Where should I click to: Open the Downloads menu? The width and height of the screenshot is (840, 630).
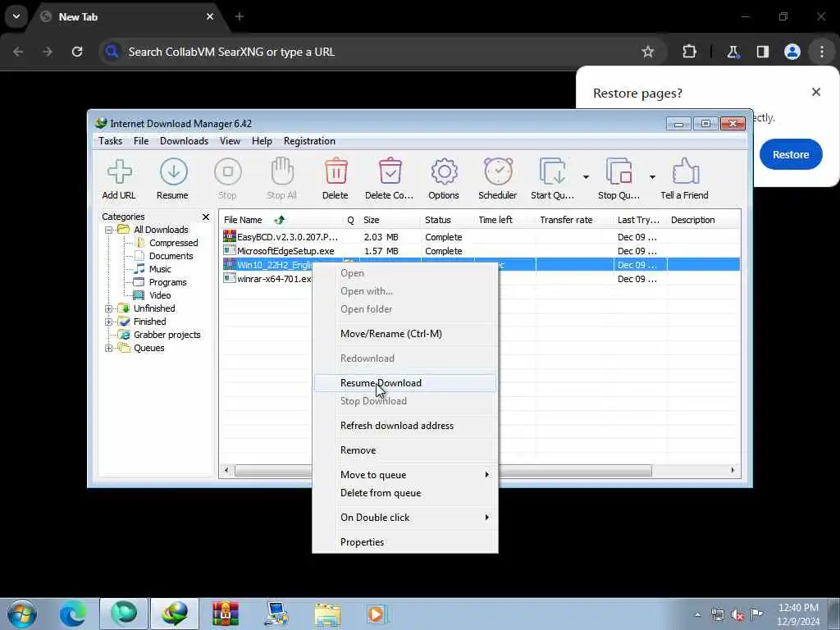(x=184, y=141)
